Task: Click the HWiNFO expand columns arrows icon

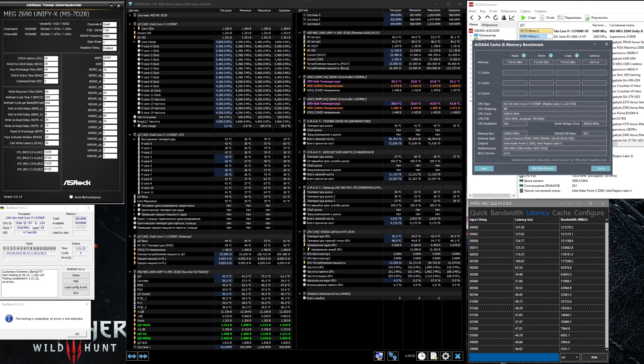Action: [132, 356]
